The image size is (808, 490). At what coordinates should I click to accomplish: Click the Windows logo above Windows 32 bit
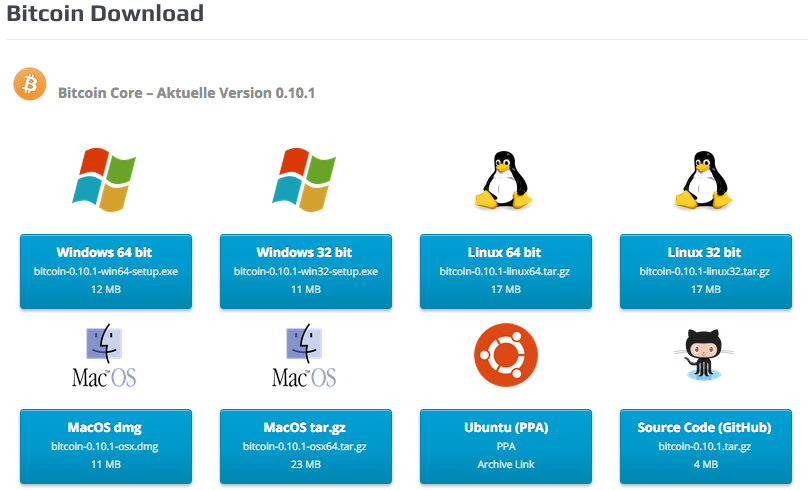tap(305, 180)
